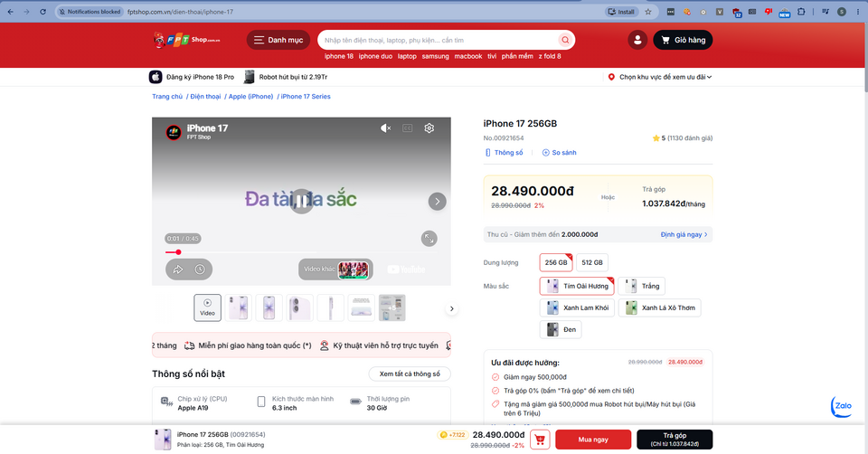Choose Xanh Lá Xô Thơm color option
The image size is (868, 454).
(x=660, y=307)
